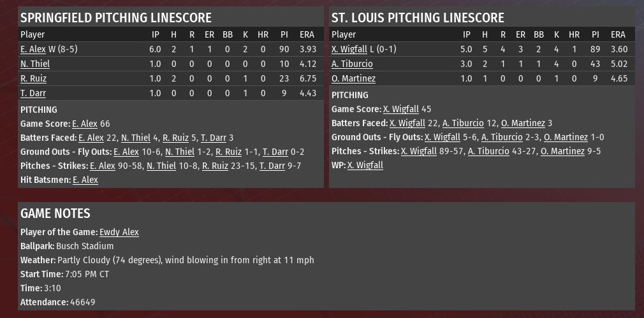Select E. Alex under Hit Batsmen
Viewport: 644px width, 318px height.
coord(85,180)
